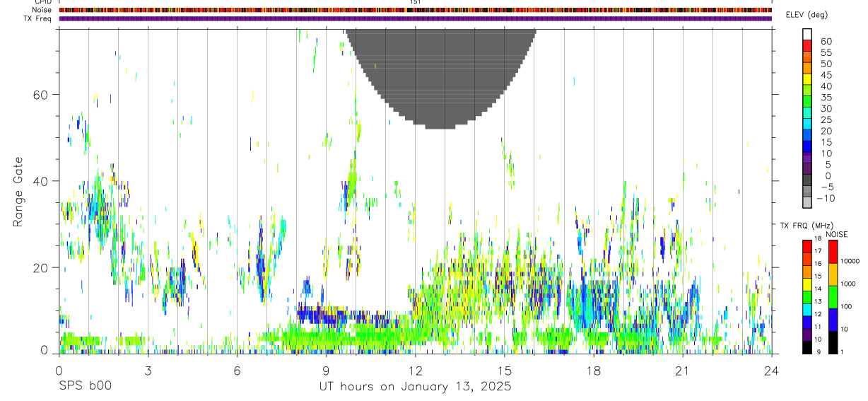The height and width of the screenshot is (401, 868).
Task: Select the yellow segment of ELEV colorbar
Action: 808,79
